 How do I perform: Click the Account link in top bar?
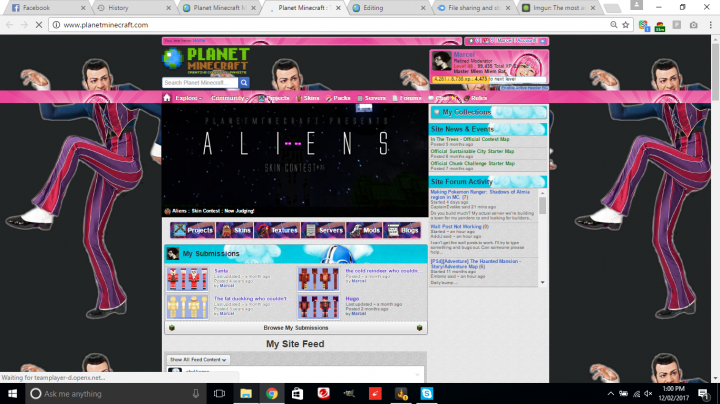(x=526, y=41)
